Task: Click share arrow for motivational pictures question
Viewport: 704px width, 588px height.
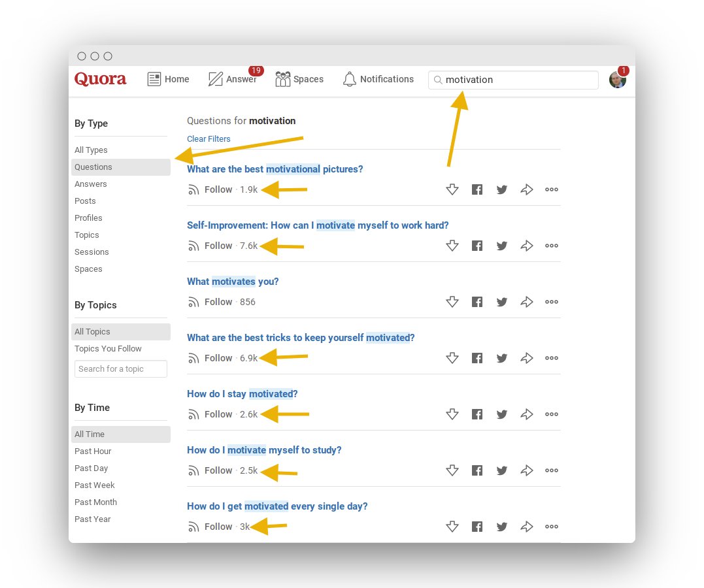Action: point(527,189)
